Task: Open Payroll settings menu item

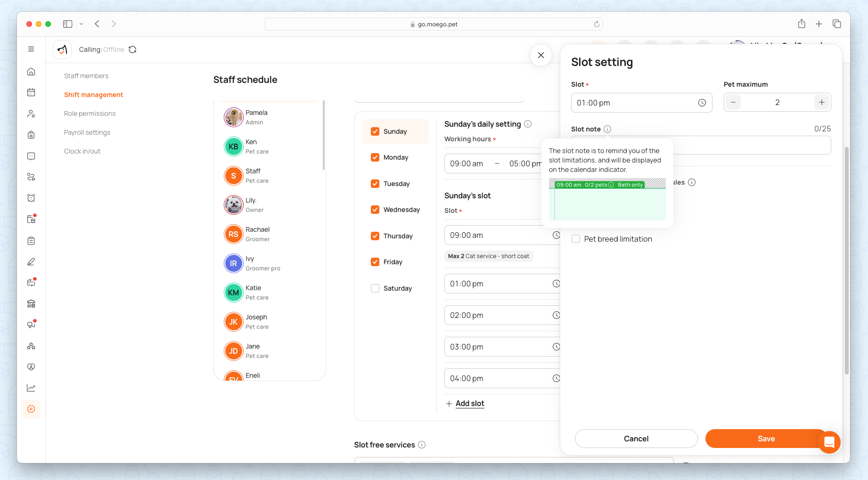Action: 87,132
